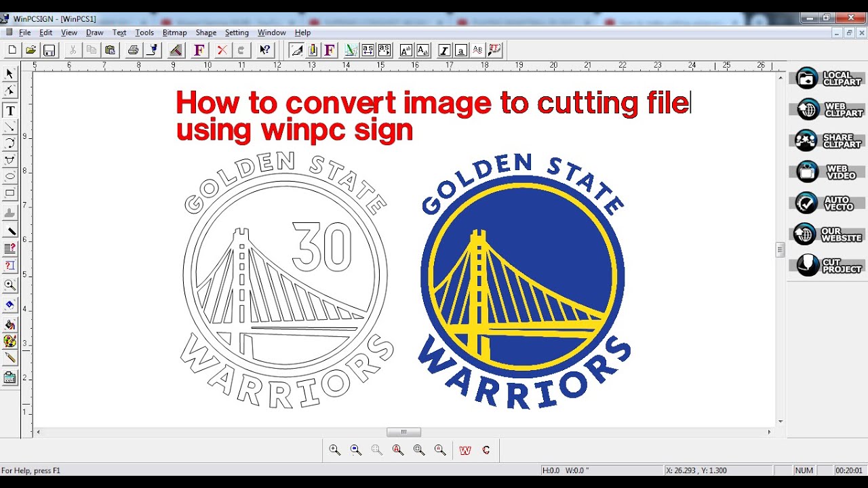This screenshot has height=488, width=868.
Task: Click the zoom in plus magnifier at bottom
Action: coord(334,449)
